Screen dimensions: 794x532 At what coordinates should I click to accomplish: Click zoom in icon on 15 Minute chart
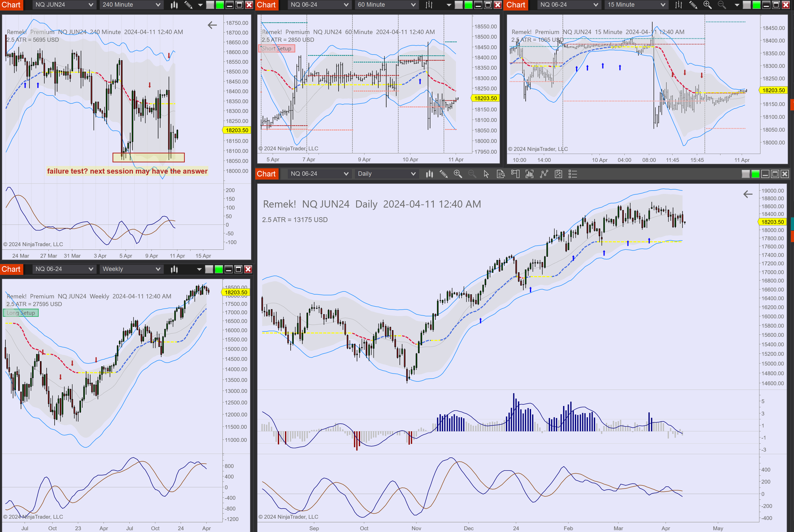(x=707, y=5)
